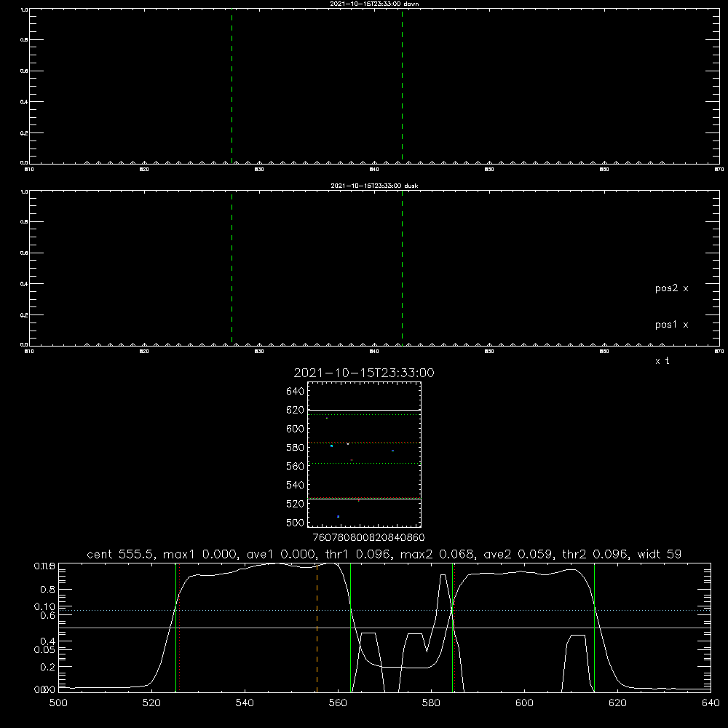728x728 pixels.
Task: Click the "0.05" y-axis label of bottom plot
Action: click(x=44, y=649)
